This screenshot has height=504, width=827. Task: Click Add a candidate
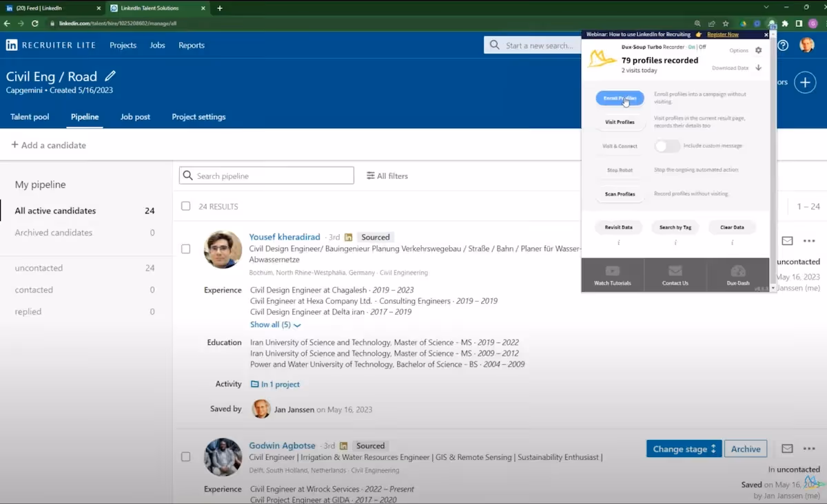48,145
